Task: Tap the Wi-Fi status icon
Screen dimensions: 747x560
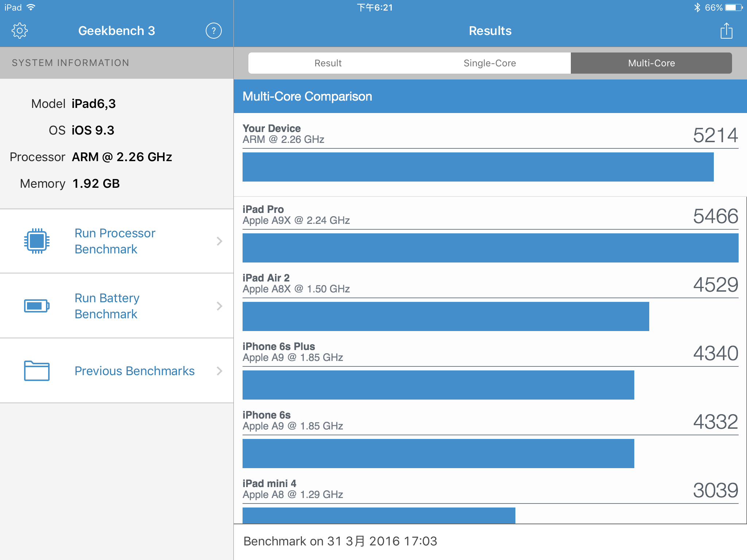Action: click(31, 7)
